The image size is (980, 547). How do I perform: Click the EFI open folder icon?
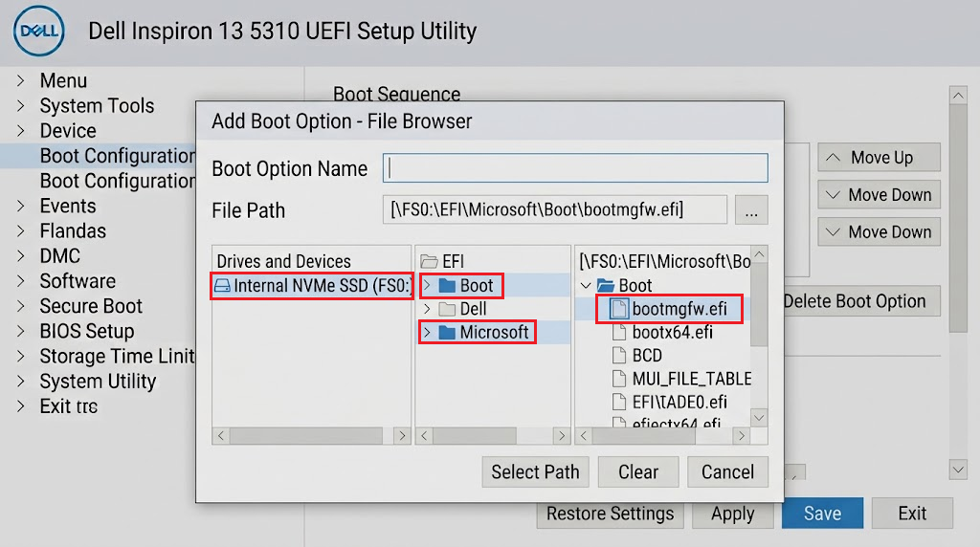pyautogui.click(x=429, y=261)
